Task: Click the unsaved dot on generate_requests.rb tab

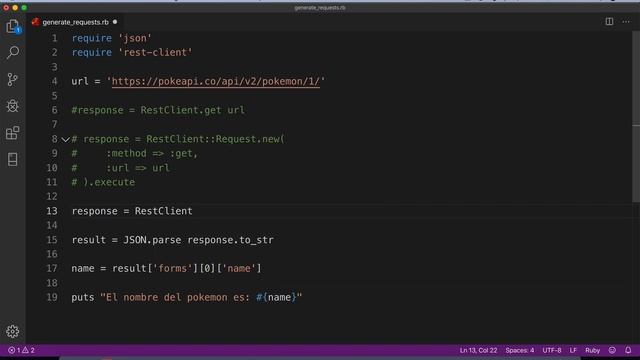Action: click(x=115, y=22)
